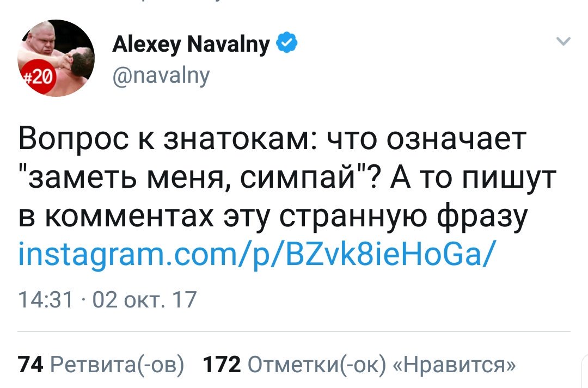Click the 14:31 tweet time
The image size is (588, 388).
[45, 300]
